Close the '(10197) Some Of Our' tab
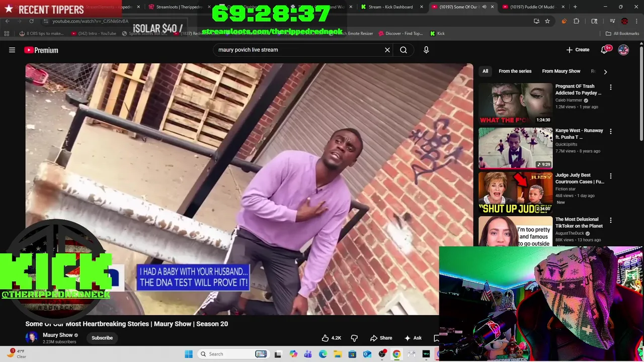This screenshot has width=644, height=362. tap(493, 7)
